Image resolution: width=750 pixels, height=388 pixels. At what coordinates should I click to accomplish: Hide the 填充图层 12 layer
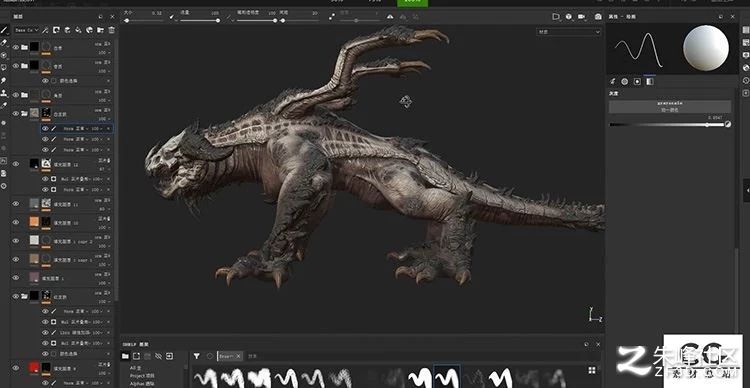(15, 164)
